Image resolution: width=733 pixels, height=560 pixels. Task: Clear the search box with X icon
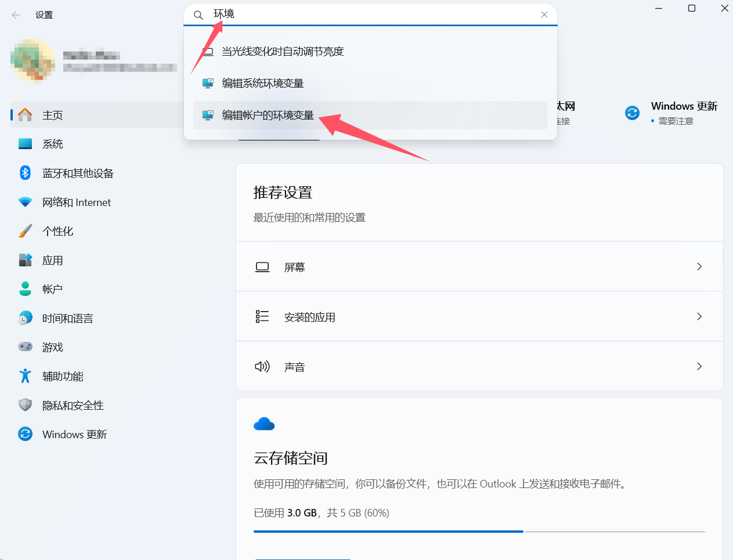point(544,15)
